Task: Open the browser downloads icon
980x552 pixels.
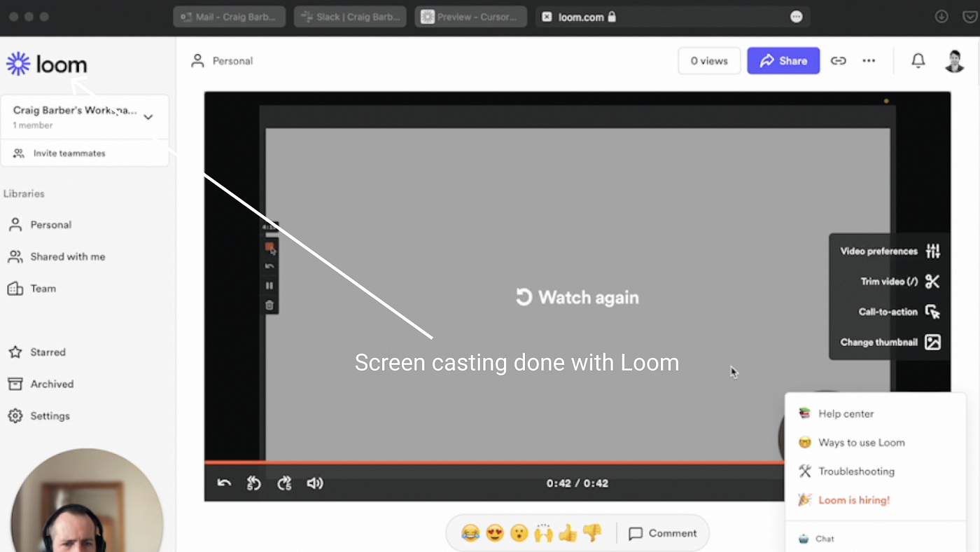Action: (941, 17)
